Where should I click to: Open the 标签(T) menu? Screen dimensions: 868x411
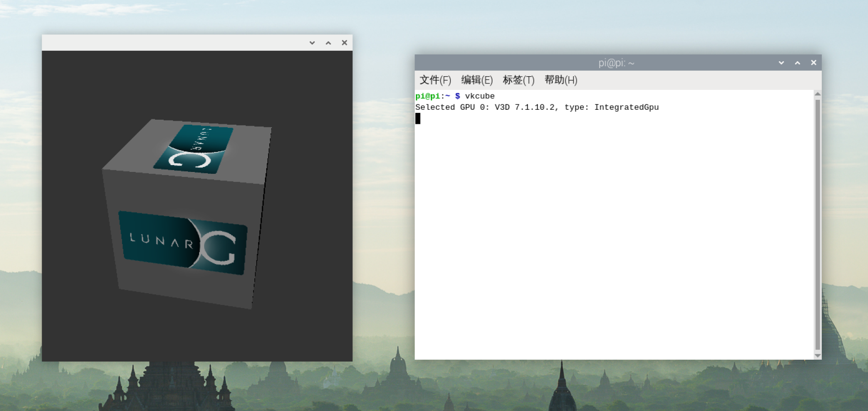pos(518,80)
